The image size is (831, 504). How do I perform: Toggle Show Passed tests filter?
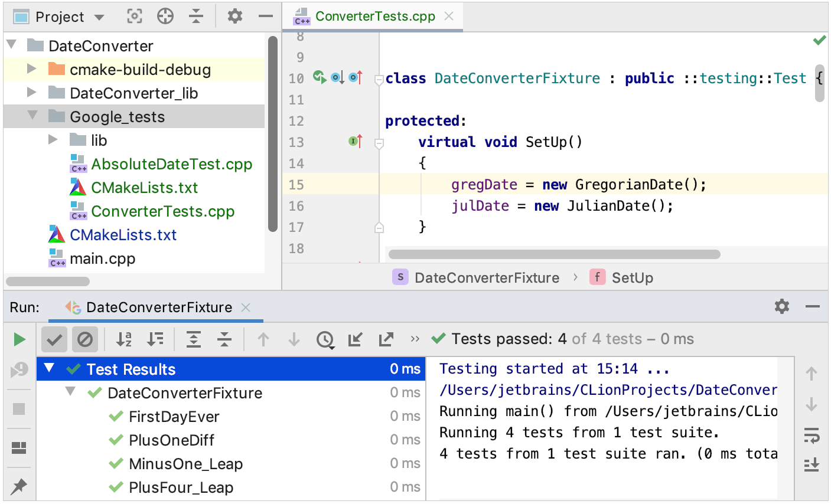tap(54, 339)
